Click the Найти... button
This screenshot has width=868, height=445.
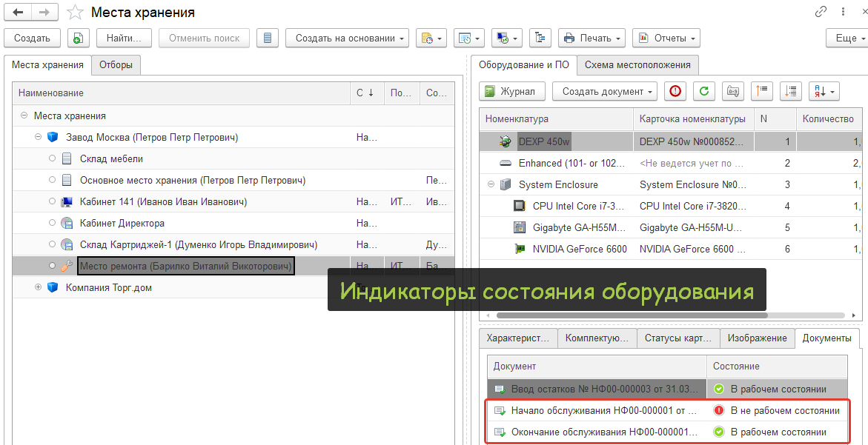[124, 38]
